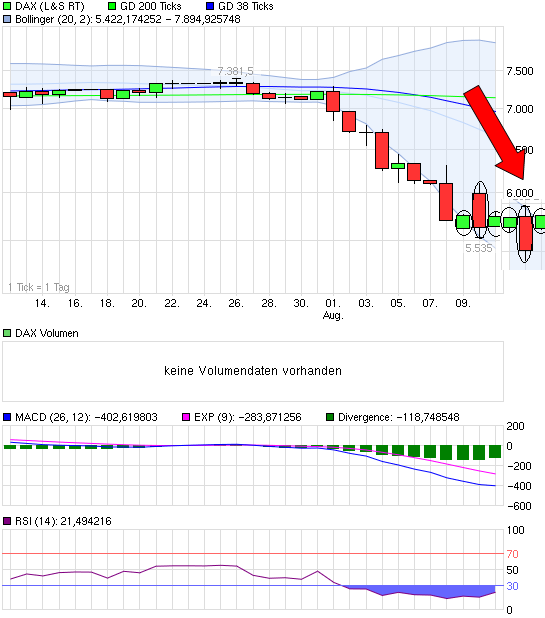Click the MACD axis label 200
This screenshot has width=545, height=618.
pos(515,426)
